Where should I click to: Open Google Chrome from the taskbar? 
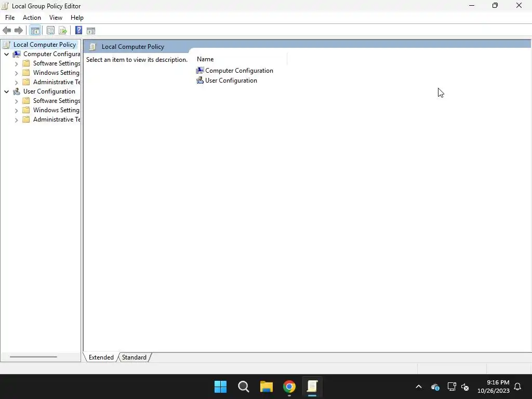[289, 387]
